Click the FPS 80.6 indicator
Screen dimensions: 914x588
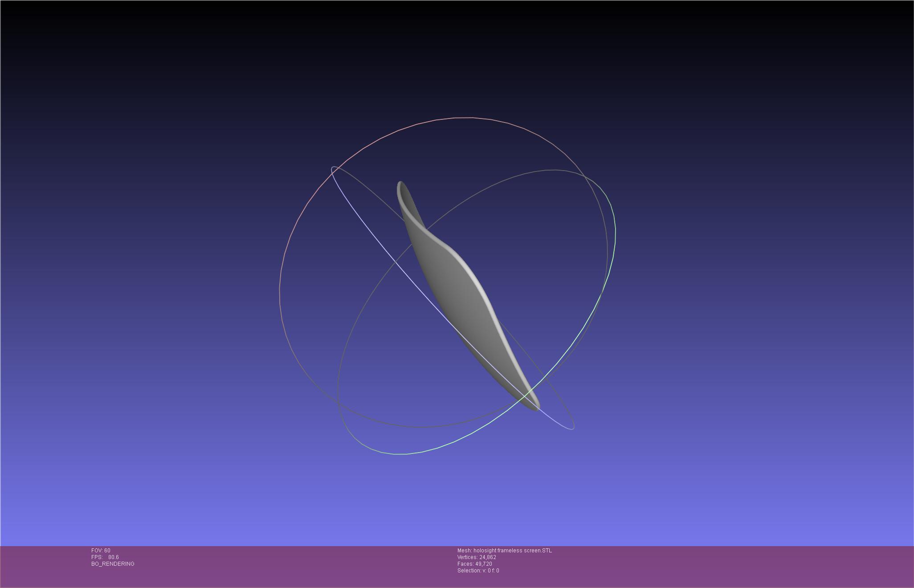click(x=105, y=557)
